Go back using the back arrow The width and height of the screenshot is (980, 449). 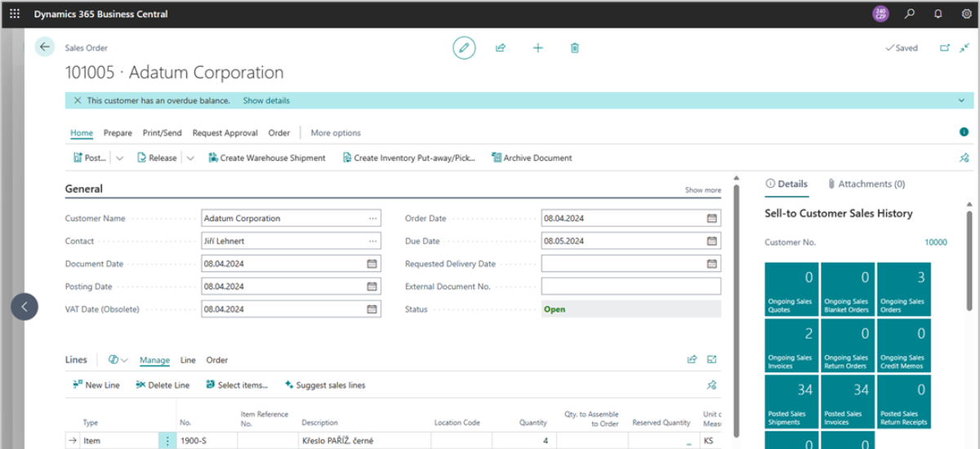coord(45,47)
